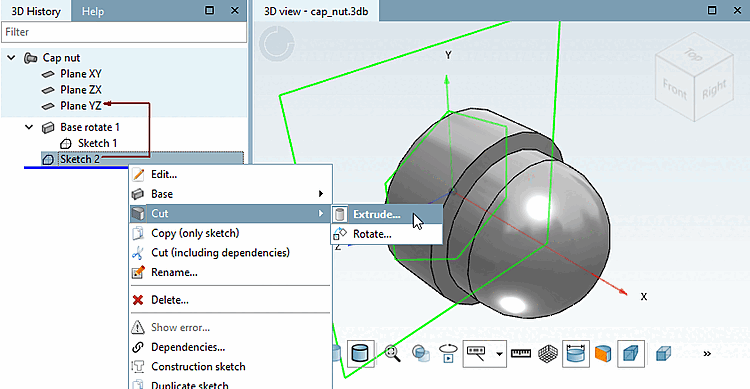Click the Base rotate 1 feature icon

pos(48,128)
